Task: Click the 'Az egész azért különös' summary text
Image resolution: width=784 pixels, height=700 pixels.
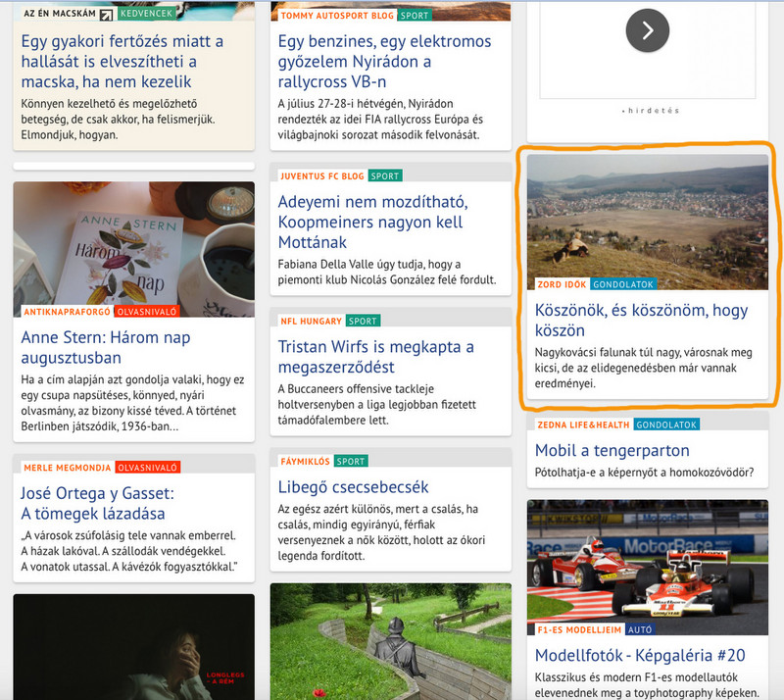Action: [381, 532]
